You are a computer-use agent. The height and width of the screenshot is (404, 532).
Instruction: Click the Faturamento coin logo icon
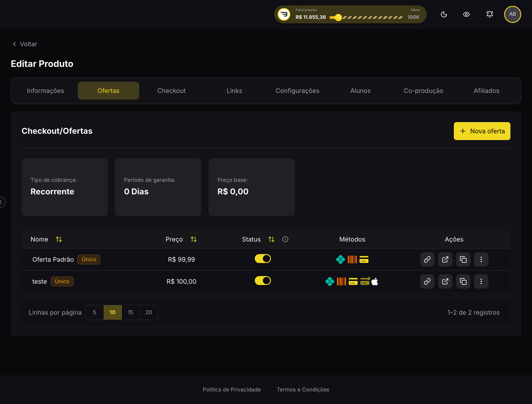point(284,14)
